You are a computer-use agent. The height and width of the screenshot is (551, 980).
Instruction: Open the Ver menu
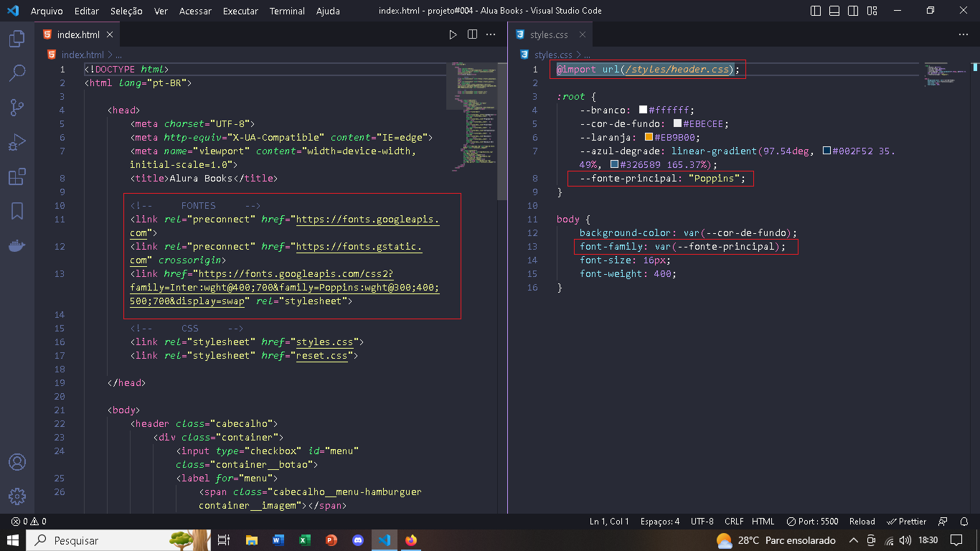pos(161,11)
